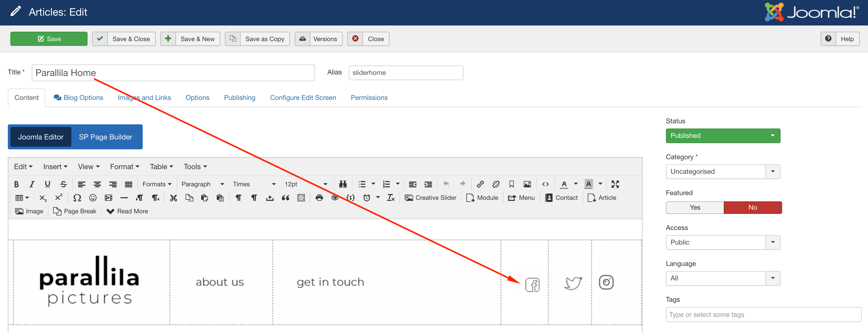This screenshot has width=868, height=333.
Task: Switch to the SP Page Builder editor
Action: (105, 137)
